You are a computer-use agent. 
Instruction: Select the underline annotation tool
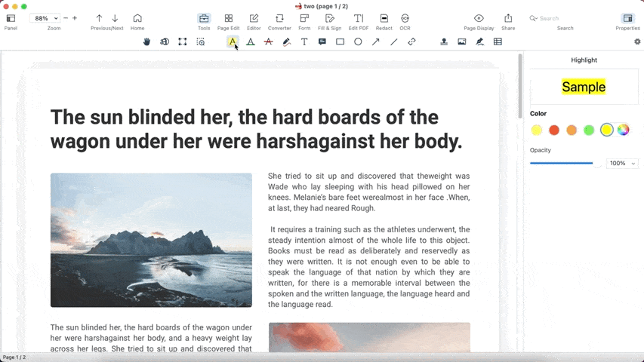click(251, 42)
